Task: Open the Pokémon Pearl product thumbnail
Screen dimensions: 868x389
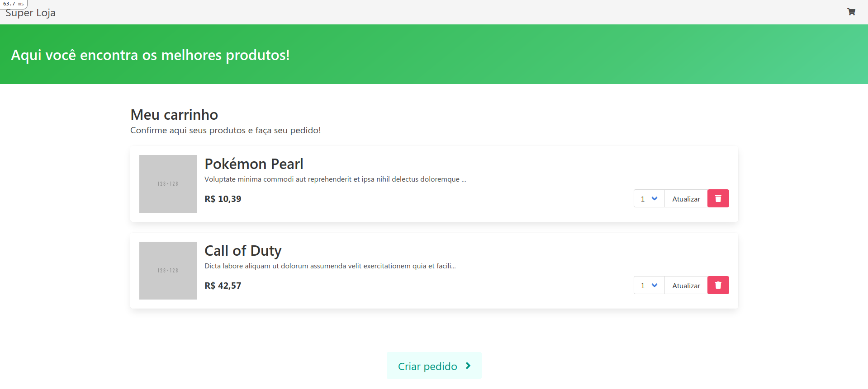Action: (x=168, y=184)
